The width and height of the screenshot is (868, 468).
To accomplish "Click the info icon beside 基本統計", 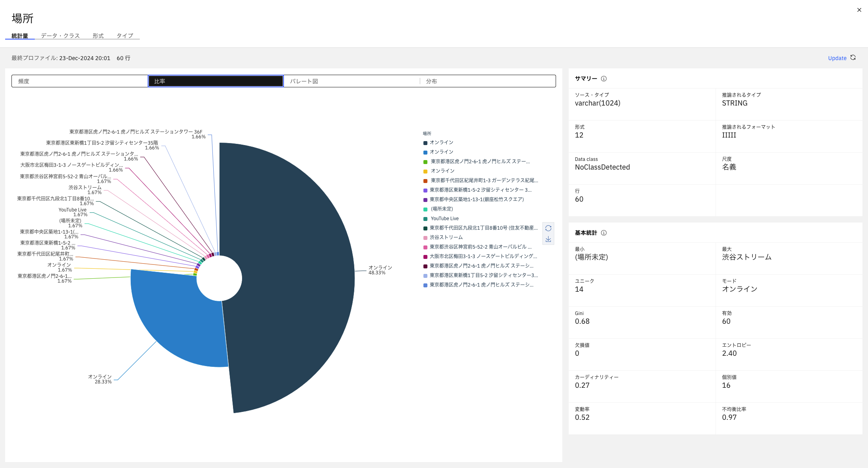I will point(604,233).
